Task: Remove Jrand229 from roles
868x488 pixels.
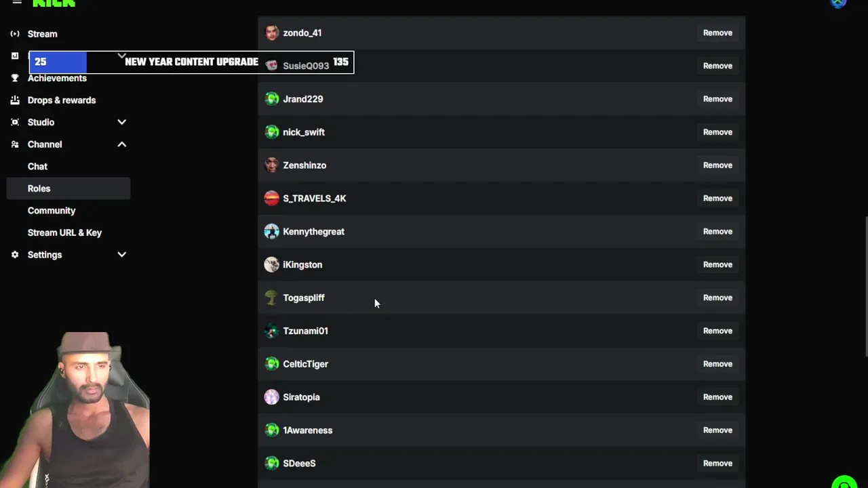Action: tap(717, 99)
